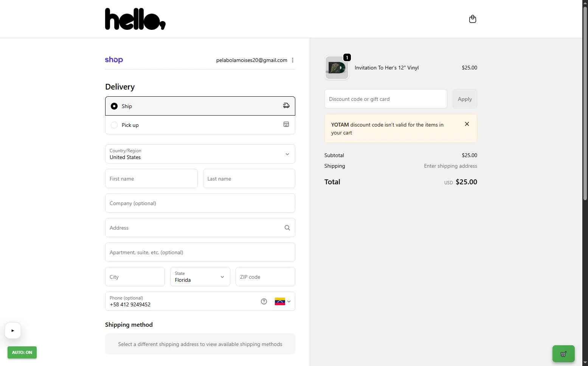Click the Invitation To Her's vinyl thumbnail
This screenshot has width=588, height=366.
(337, 68)
